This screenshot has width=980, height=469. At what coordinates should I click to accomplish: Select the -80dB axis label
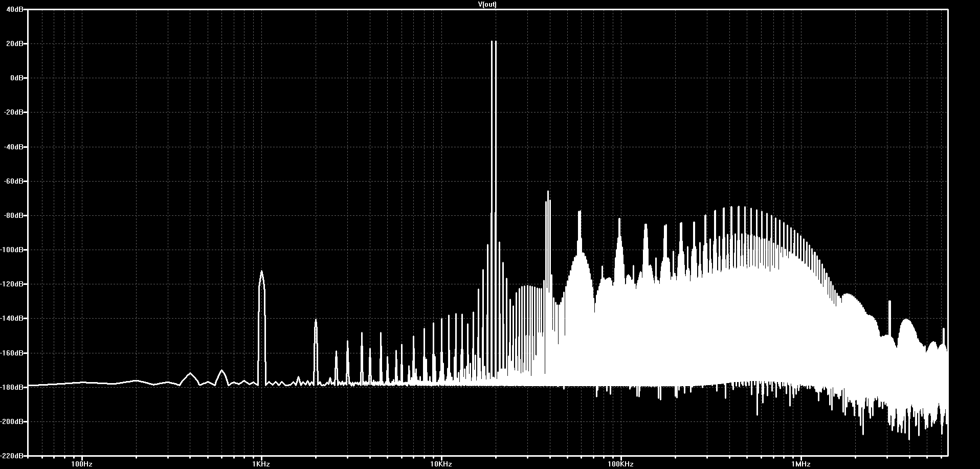14,215
